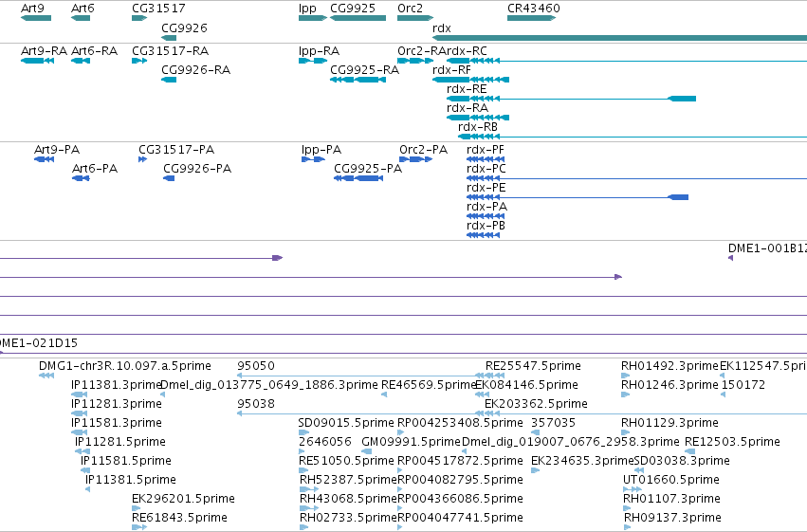807x532 pixels.
Task: Click rdx-PB protein feature
Action: [484, 235]
